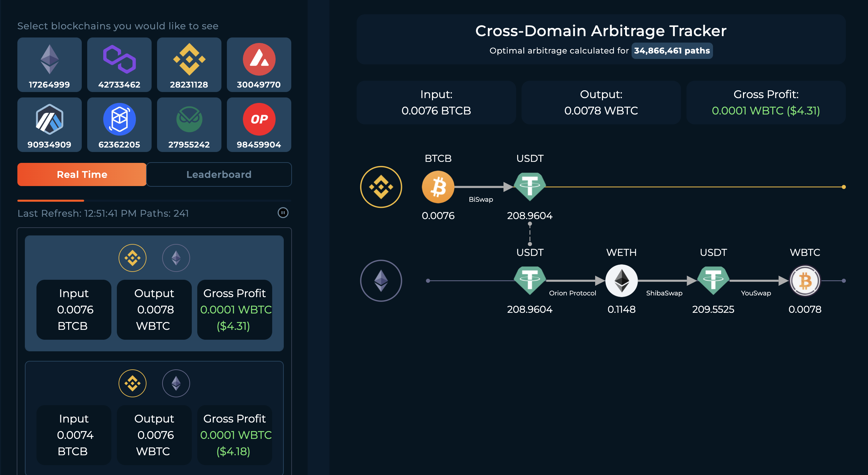Click the ShibaSwap exchange label

tap(664, 293)
